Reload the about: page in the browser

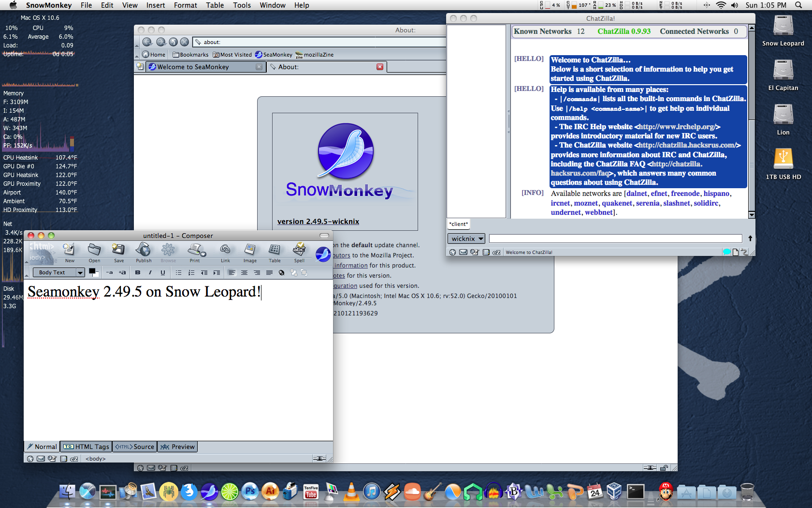tap(173, 42)
